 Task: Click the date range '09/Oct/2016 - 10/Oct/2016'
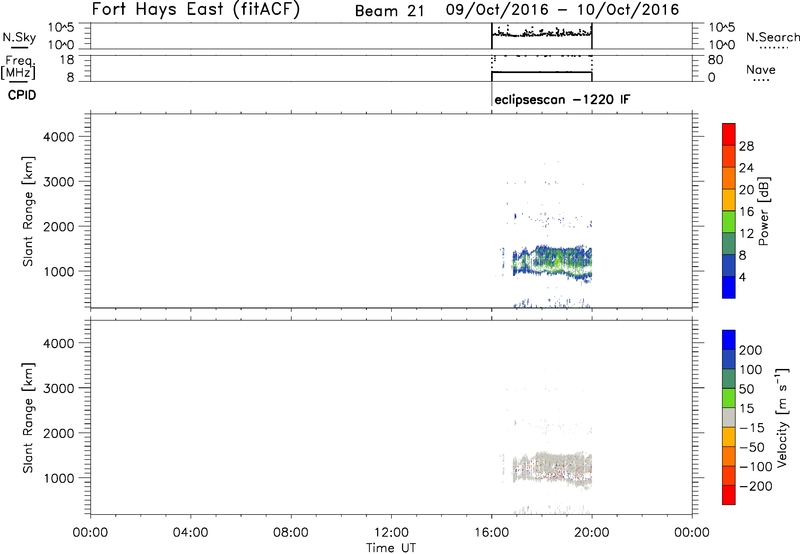click(563, 10)
